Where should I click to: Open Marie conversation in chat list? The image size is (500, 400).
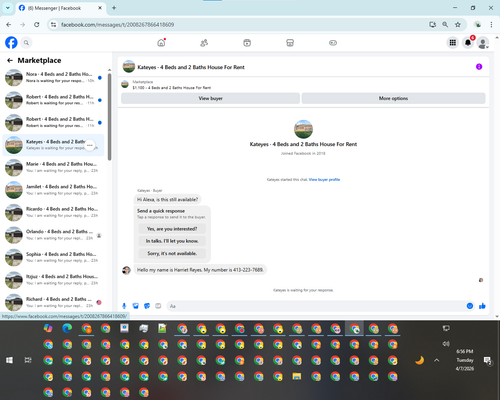pyautogui.click(x=53, y=167)
